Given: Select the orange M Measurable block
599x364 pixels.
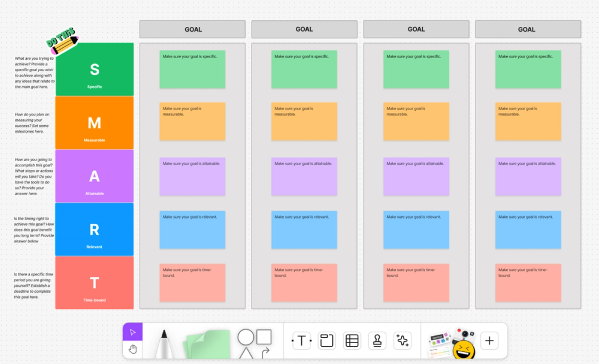Looking at the screenshot, I should pyautogui.click(x=94, y=123).
